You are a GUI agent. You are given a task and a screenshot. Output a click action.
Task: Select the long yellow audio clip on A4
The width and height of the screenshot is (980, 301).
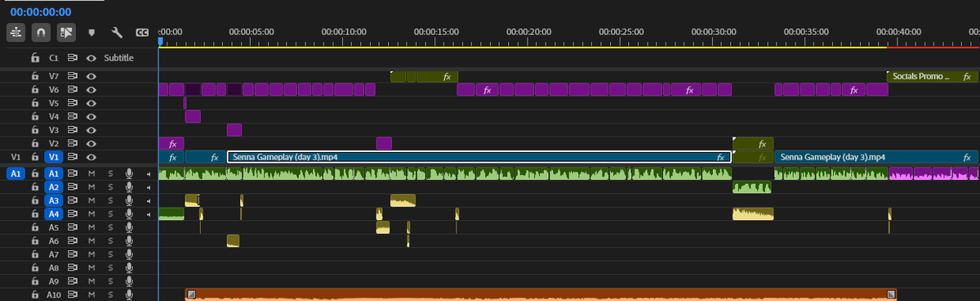(753, 213)
